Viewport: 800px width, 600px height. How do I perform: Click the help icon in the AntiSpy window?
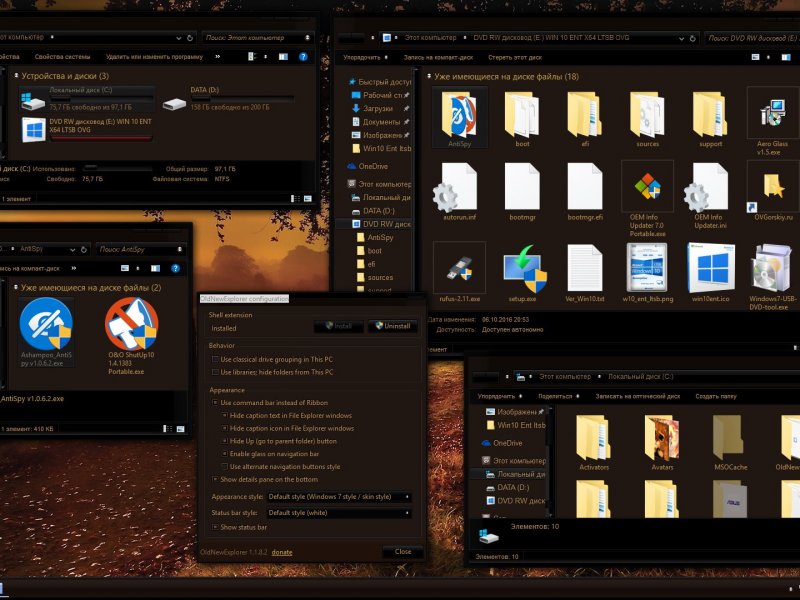176,268
